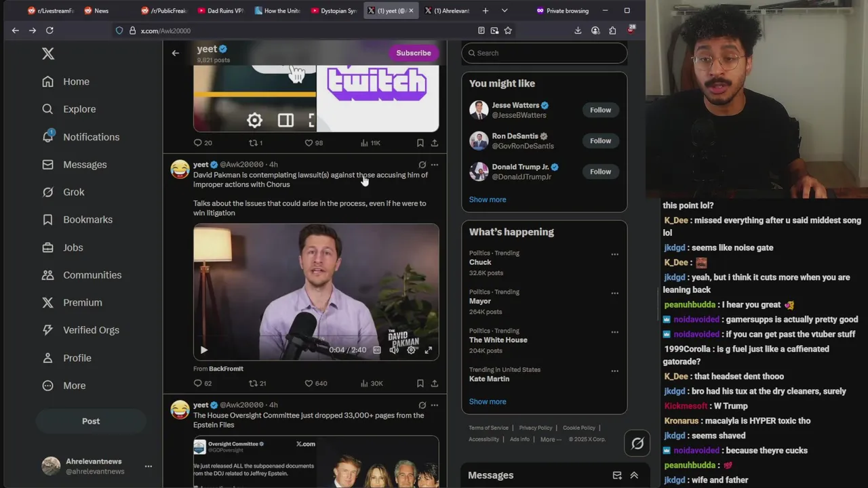Open more menu on Pakman post
This screenshot has height=488, width=868.
(x=435, y=165)
